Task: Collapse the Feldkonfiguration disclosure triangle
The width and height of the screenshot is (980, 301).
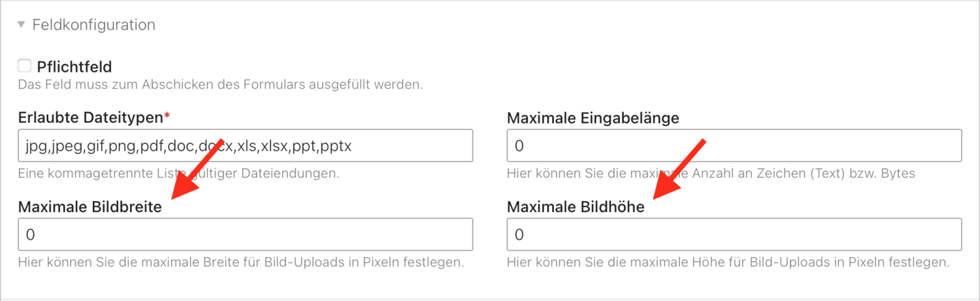Action: click(x=22, y=25)
